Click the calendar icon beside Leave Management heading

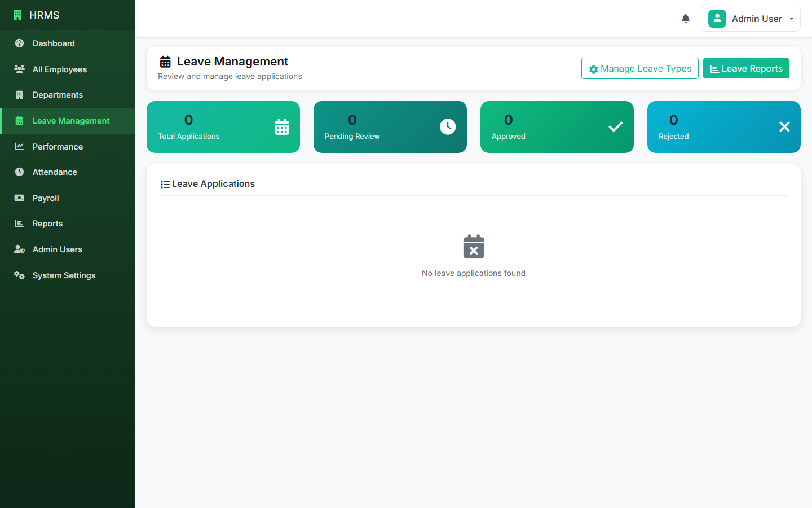tap(165, 62)
